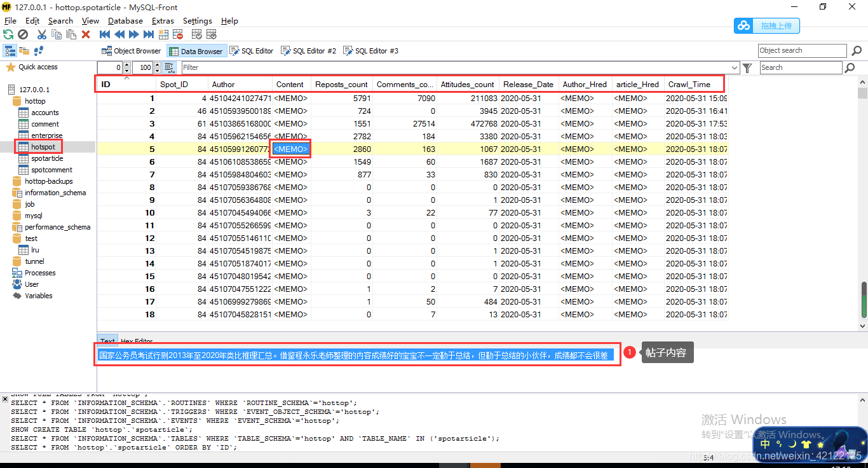This screenshot has width=868, height=468.
Task: Toggle the navigator tree view icon
Action: 10,51
